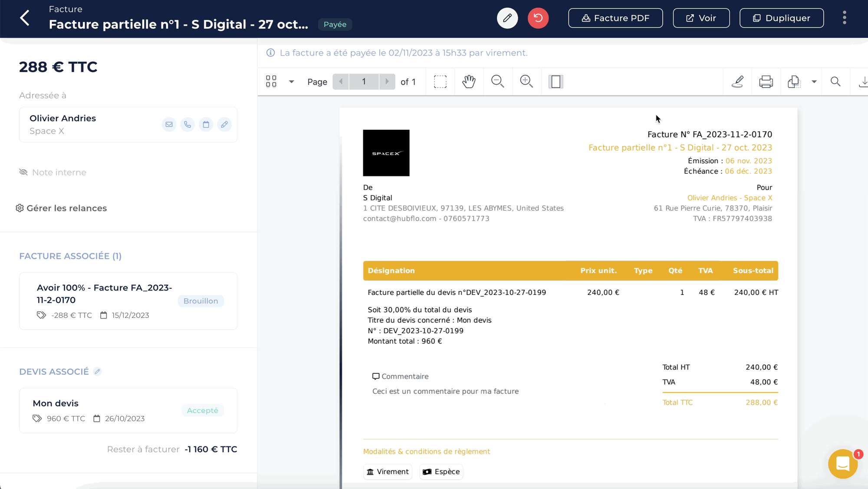Click Modalités & conditions de règlement heading
The image size is (868, 489).
(x=427, y=452)
